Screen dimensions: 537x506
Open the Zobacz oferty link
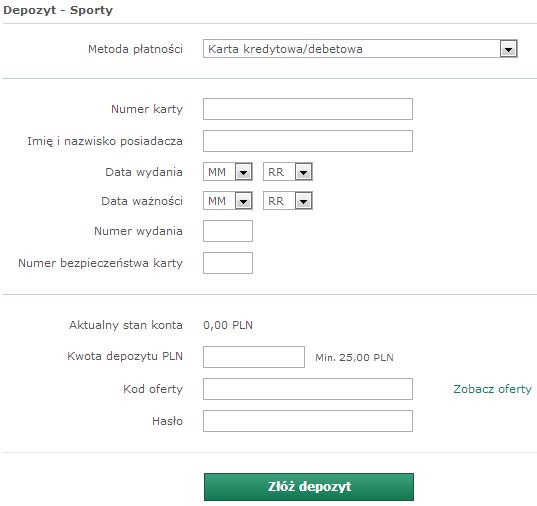pos(492,389)
